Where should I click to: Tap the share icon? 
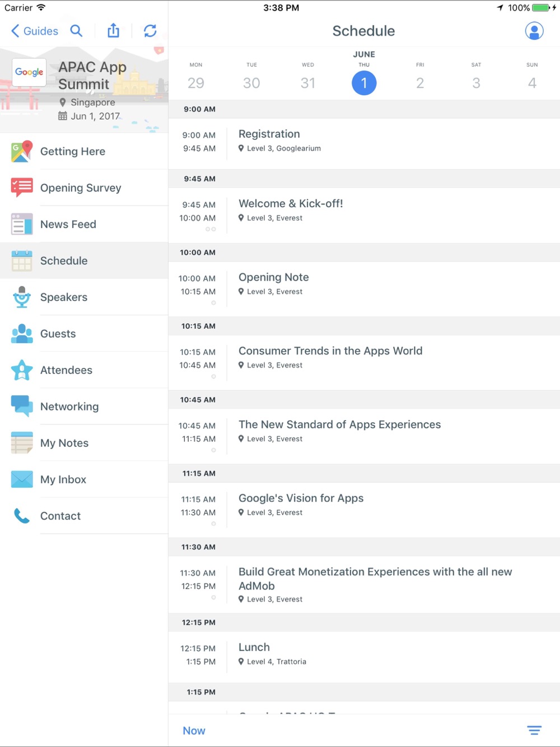(x=113, y=30)
